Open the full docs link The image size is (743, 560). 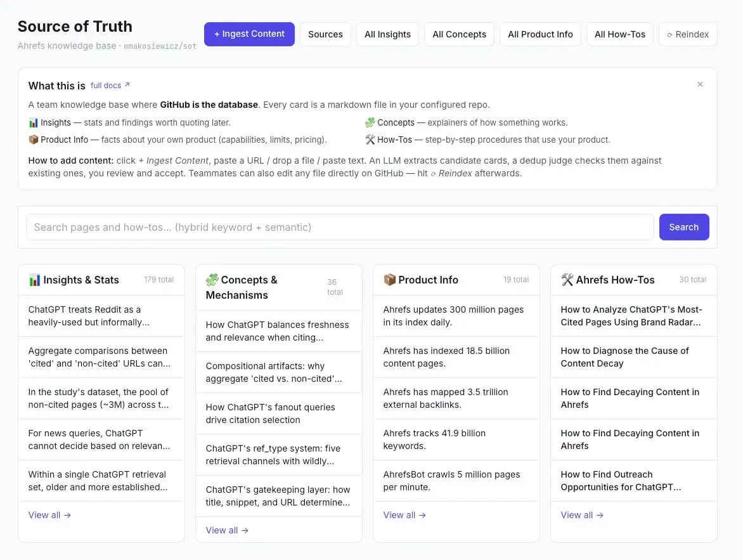pyautogui.click(x=110, y=86)
